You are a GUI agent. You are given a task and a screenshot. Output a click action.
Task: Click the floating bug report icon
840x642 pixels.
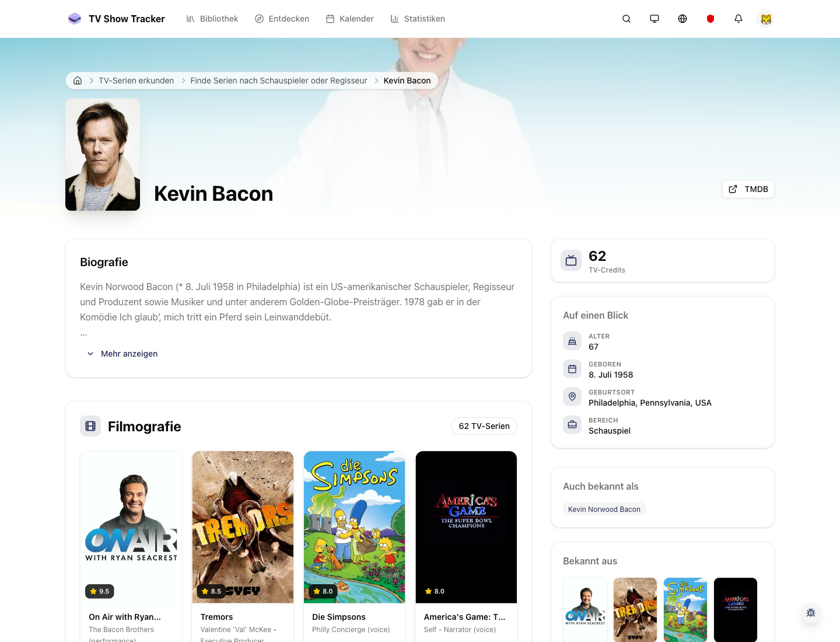point(811,613)
